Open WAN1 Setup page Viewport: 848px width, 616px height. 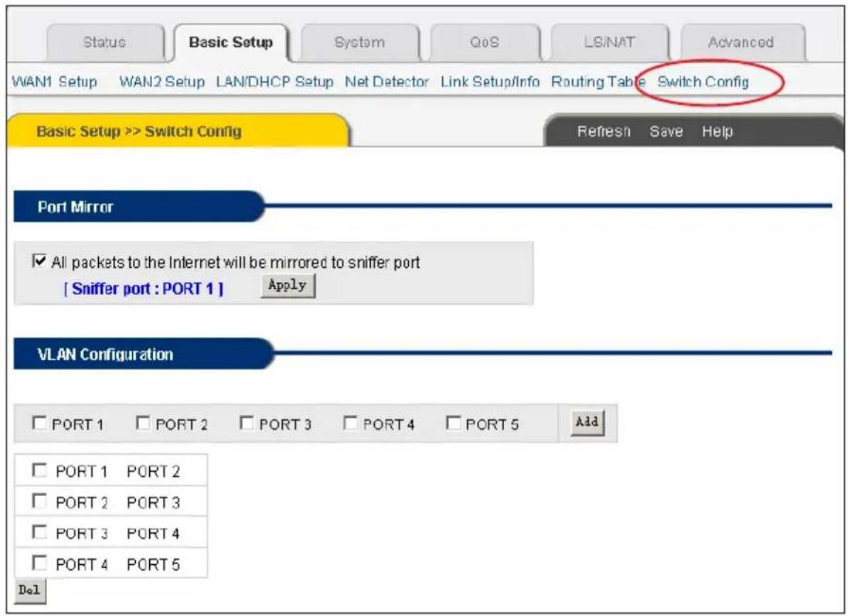(55, 82)
